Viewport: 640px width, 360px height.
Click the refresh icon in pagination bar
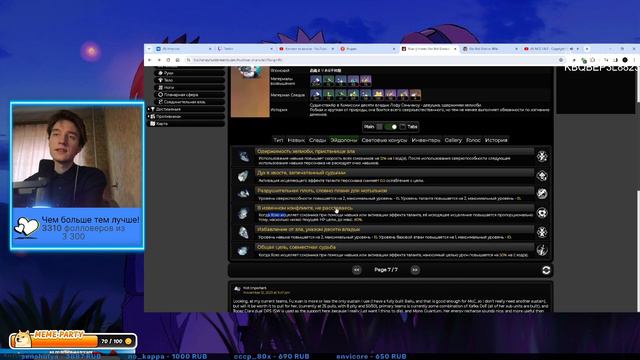point(546,270)
